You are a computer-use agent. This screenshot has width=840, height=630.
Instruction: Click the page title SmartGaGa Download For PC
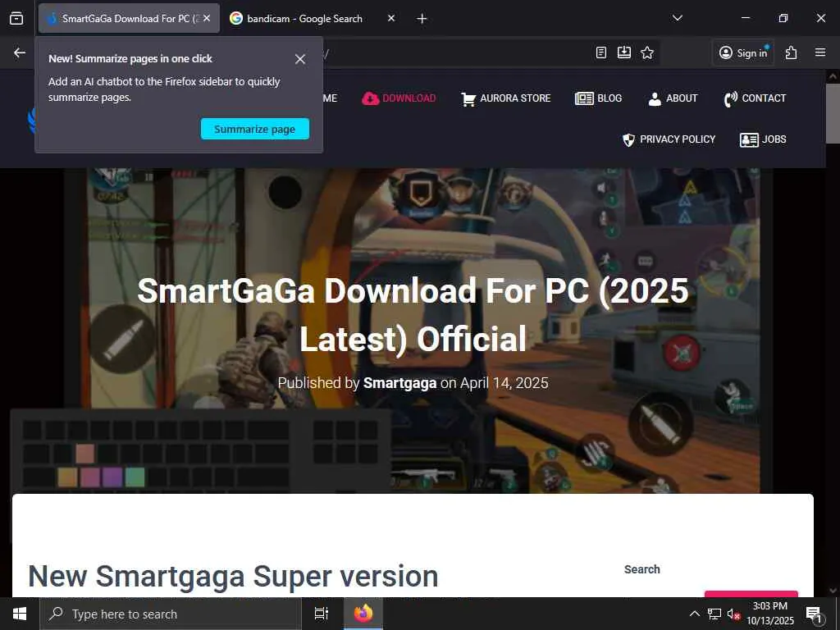coord(413,314)
